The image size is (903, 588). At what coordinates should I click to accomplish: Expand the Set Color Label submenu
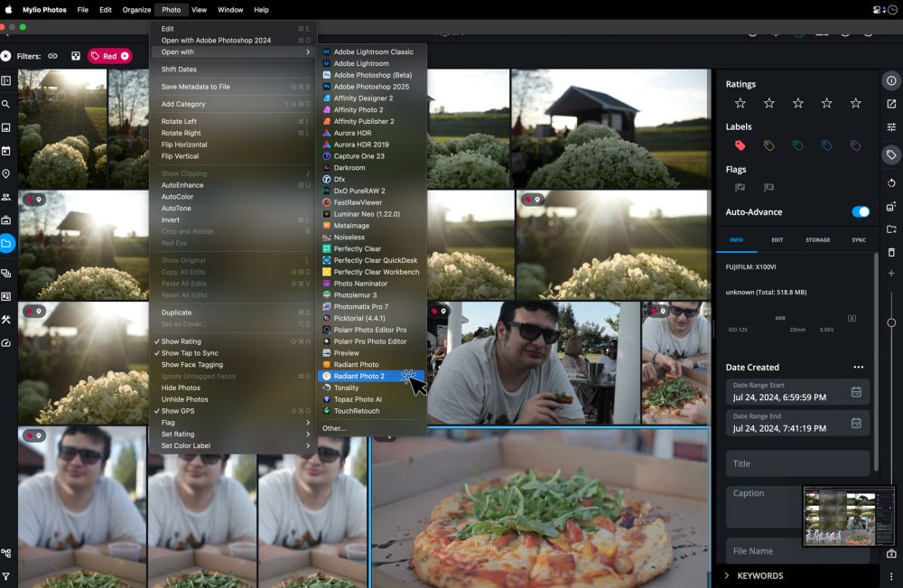click(x=233, y=446)
